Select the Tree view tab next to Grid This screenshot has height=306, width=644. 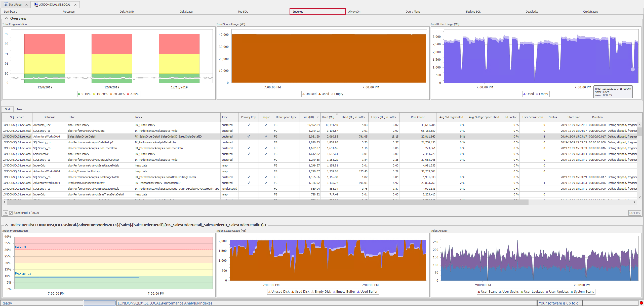(x=19, y=109)
